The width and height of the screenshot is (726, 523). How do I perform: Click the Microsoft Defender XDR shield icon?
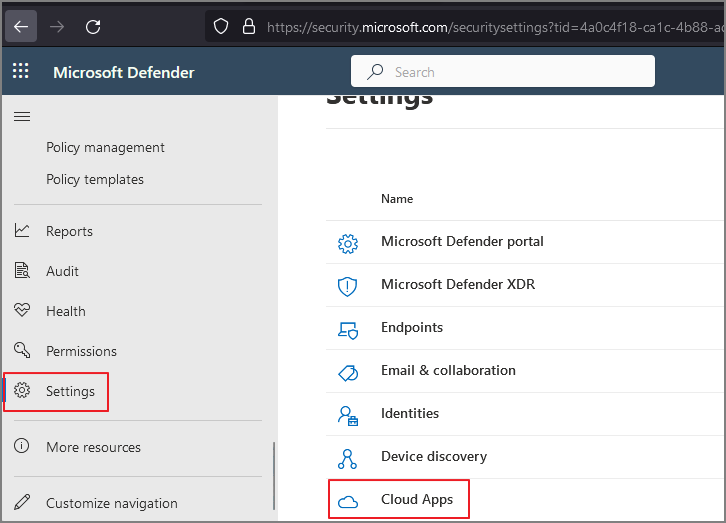coord(347,286)
